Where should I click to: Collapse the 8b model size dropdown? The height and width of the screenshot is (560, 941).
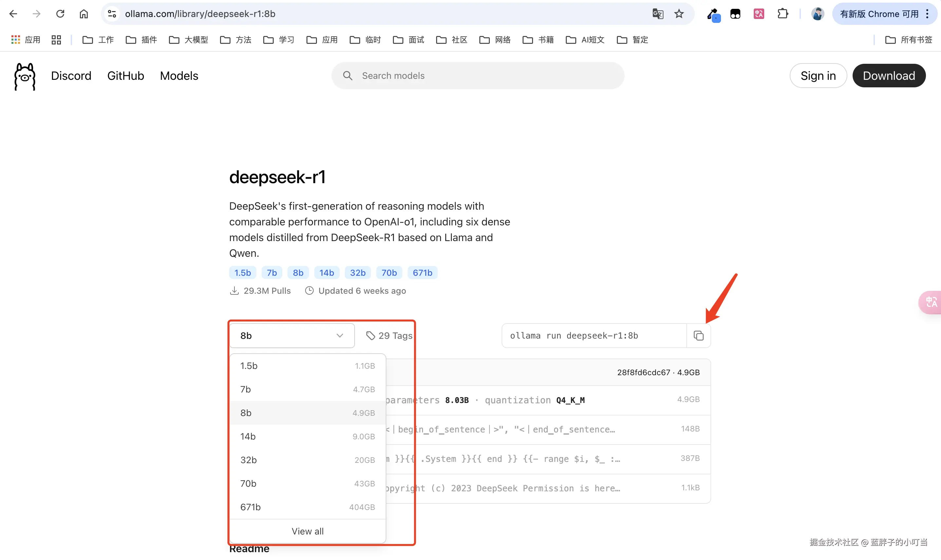292,336
